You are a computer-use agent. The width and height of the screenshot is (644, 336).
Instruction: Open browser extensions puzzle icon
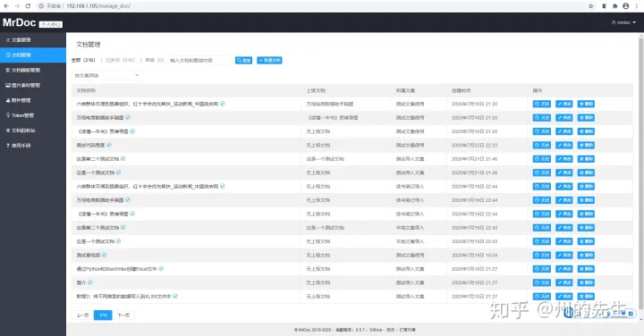pos(614,5)
